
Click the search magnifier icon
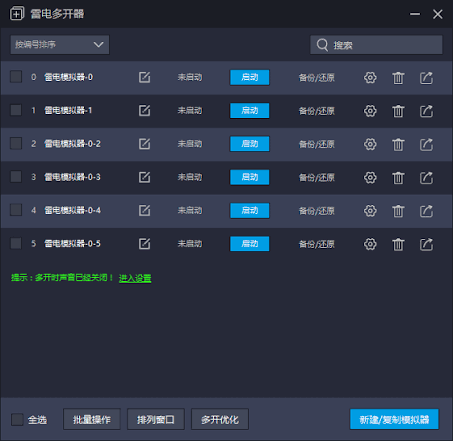coord(322,45)
